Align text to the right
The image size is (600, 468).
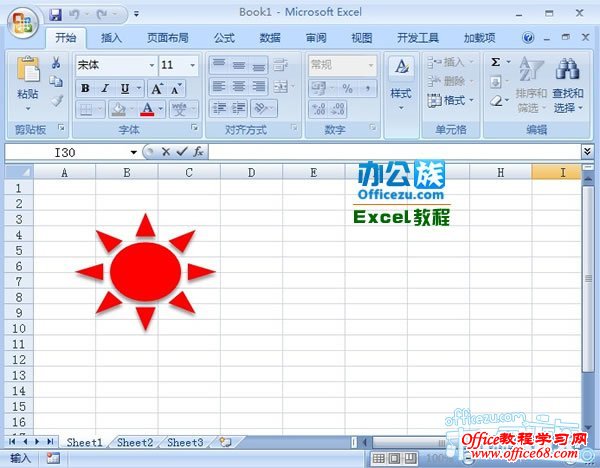(259, 86)
